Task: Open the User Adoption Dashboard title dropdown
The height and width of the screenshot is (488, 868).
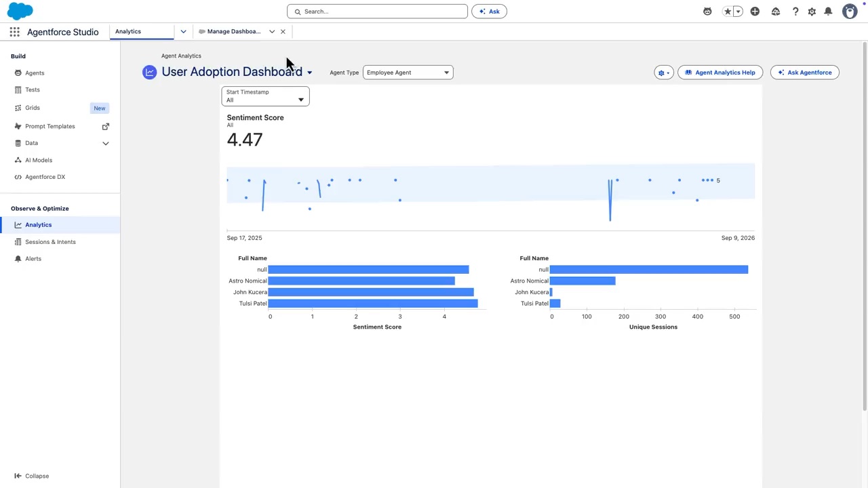Action: 309,73
